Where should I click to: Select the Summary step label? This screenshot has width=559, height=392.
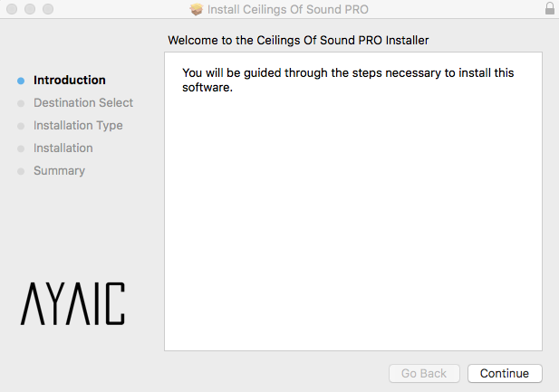[59, 170]
